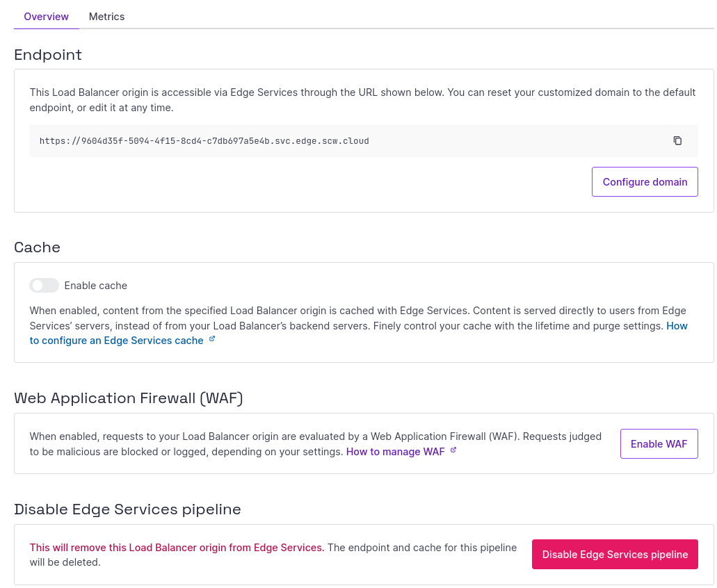The height and width of the screenshot is (588, 717).
Task: Click the external link icon after the cache guide
Action: click(211, 340)
